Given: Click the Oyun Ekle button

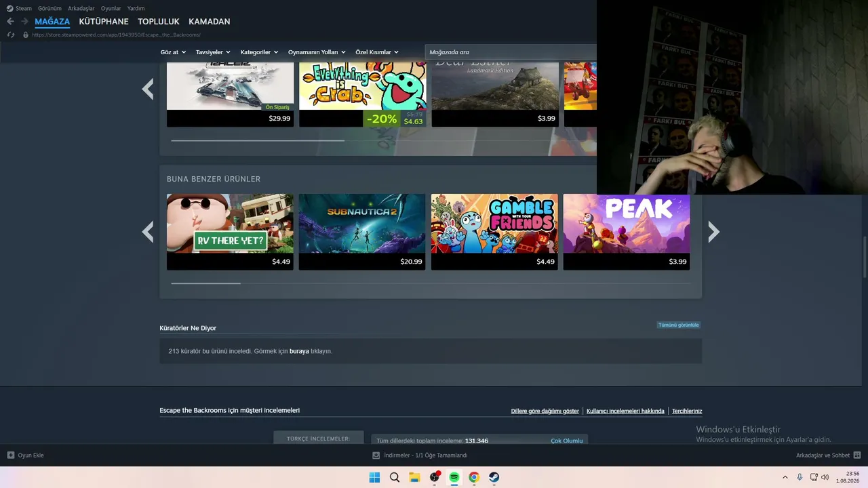Looking at the screenshot, I should [25, 455].
